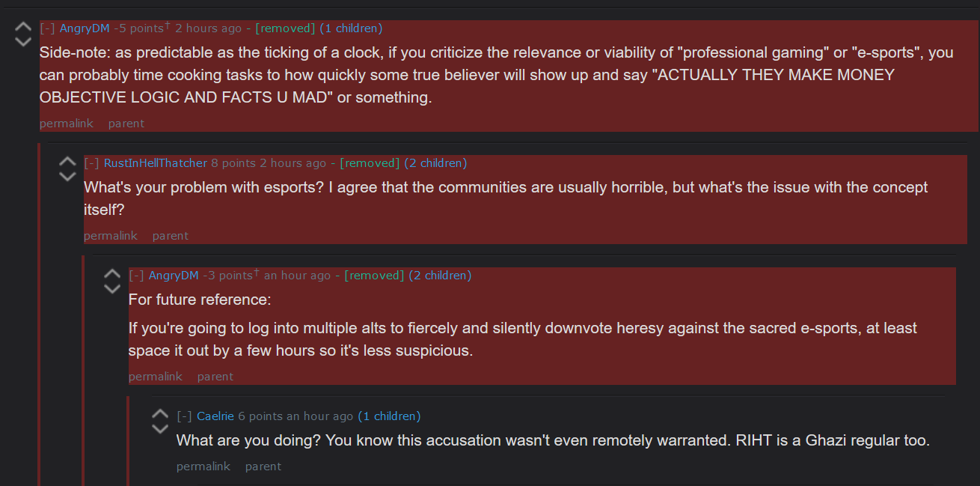Downvote Caelrie's comment
Screen dimensions: 980x486
pyautogui.click(x=160, y=429)
